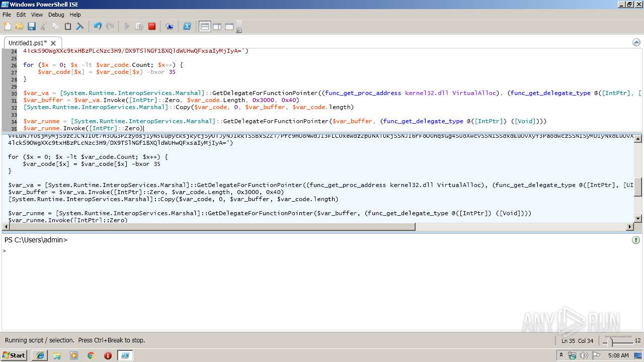
Task: Click the 'PS C:\Users\admin>' prompt text
Action: coord(36,240)
